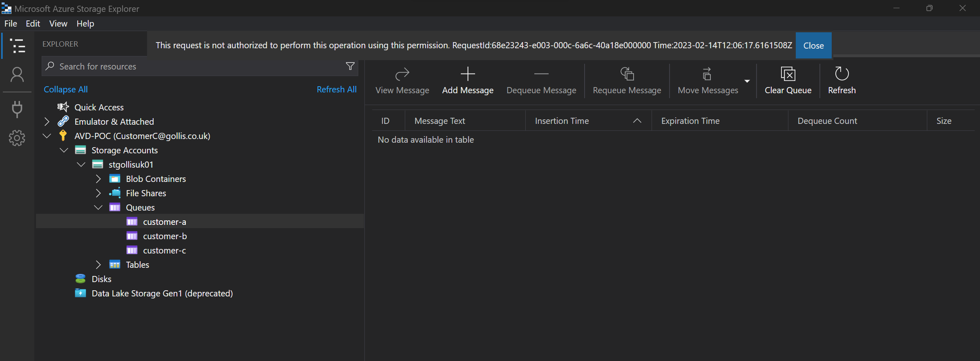Image resolution: width=980 pixels, height=361 pixels.
Task: Click the Clear Queue label
Action: (x=788, y=90)
